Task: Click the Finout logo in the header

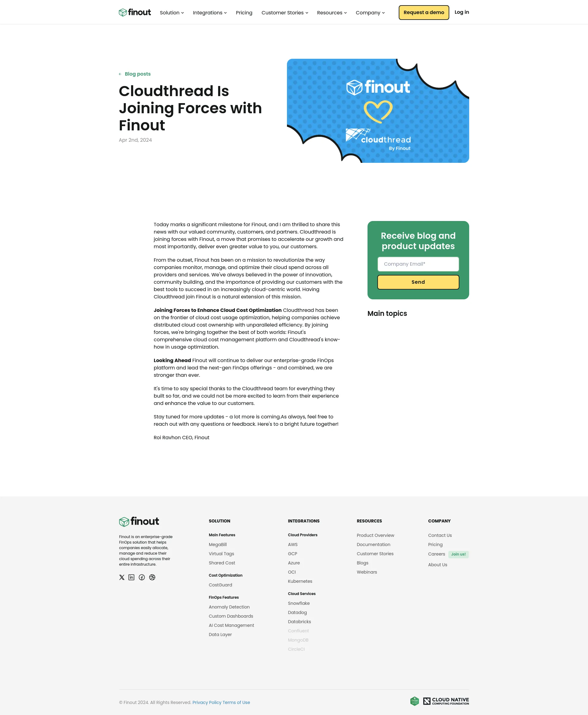Action: [135, 12]
